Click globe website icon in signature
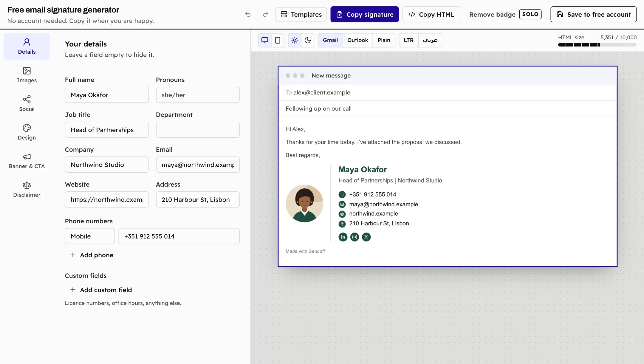The image size is (644, 364). point(342,214)
